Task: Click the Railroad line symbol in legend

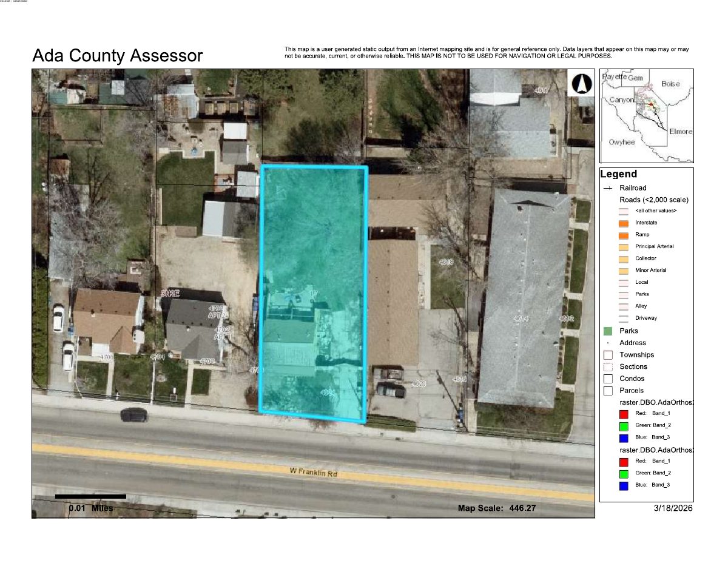Action: tap(608, 188)
